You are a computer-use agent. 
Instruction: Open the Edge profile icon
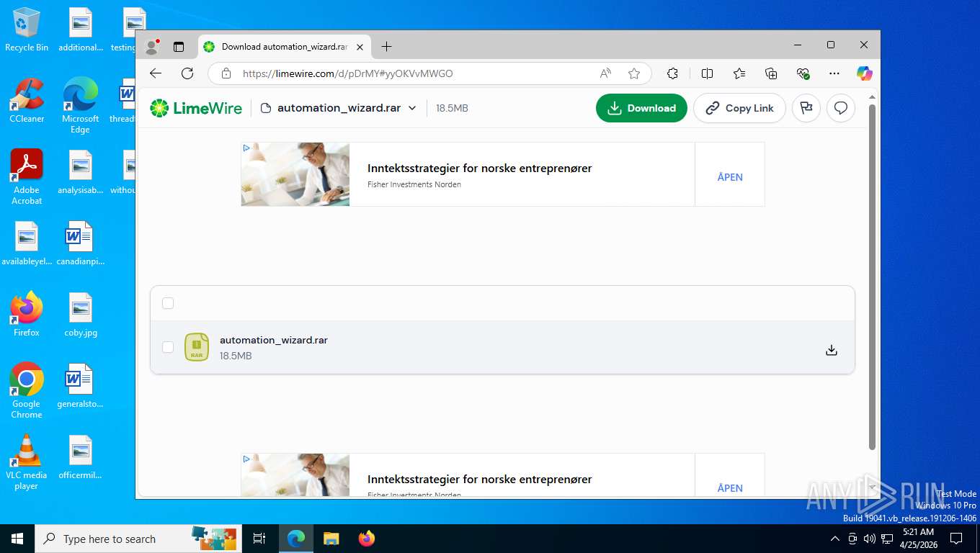pyautogui.click(x=152, y=47)
